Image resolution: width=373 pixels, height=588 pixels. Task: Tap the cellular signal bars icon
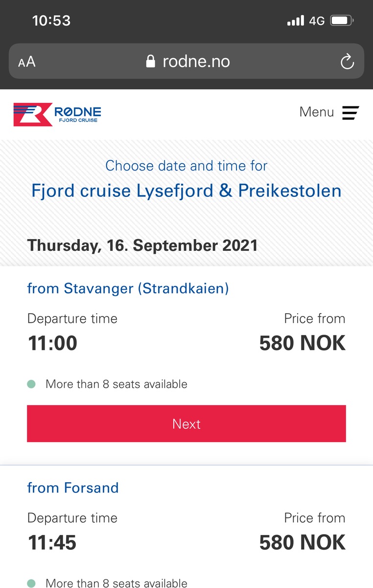pyautogui.click(x=295, y=21)
